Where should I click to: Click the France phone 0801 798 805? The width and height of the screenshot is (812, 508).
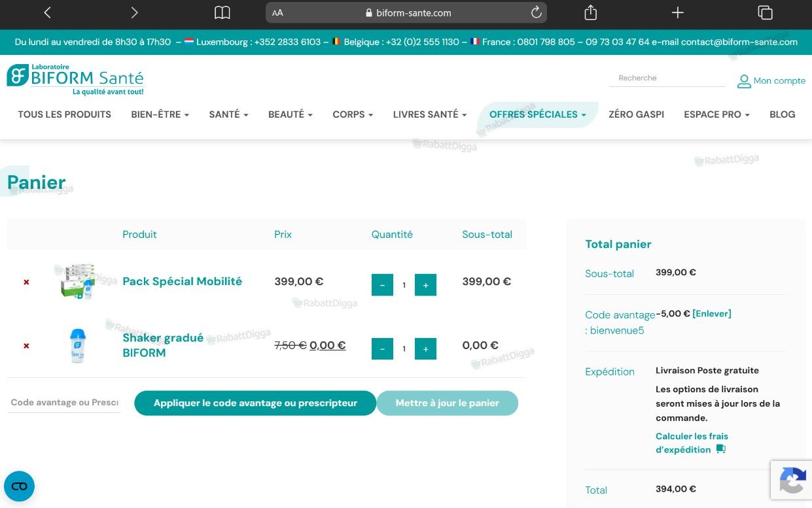point(546,42)
